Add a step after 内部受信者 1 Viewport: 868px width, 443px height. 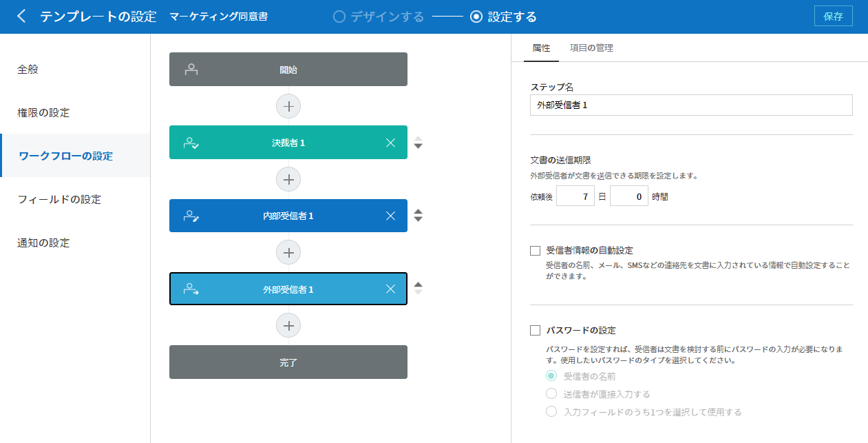tap(288, 252)
